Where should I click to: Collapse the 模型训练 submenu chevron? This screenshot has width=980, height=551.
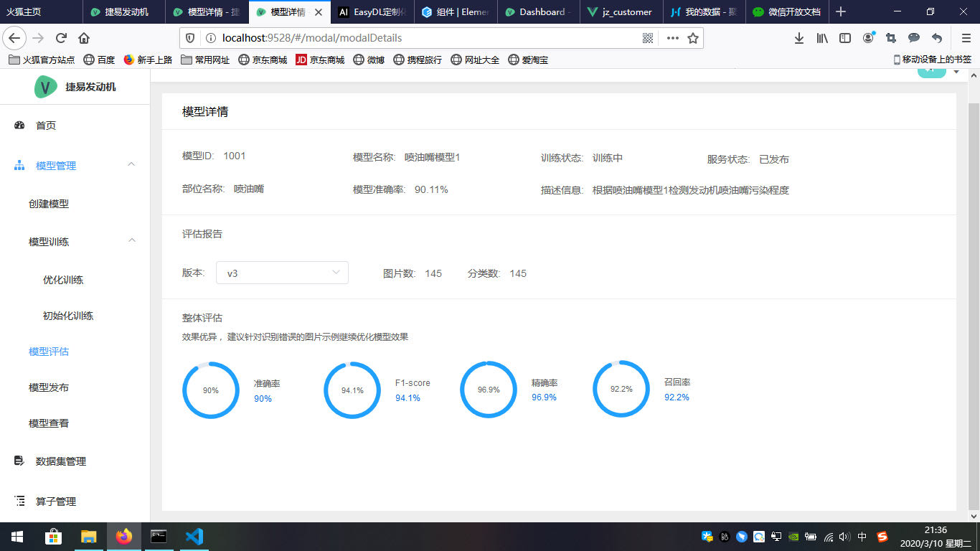131,240
